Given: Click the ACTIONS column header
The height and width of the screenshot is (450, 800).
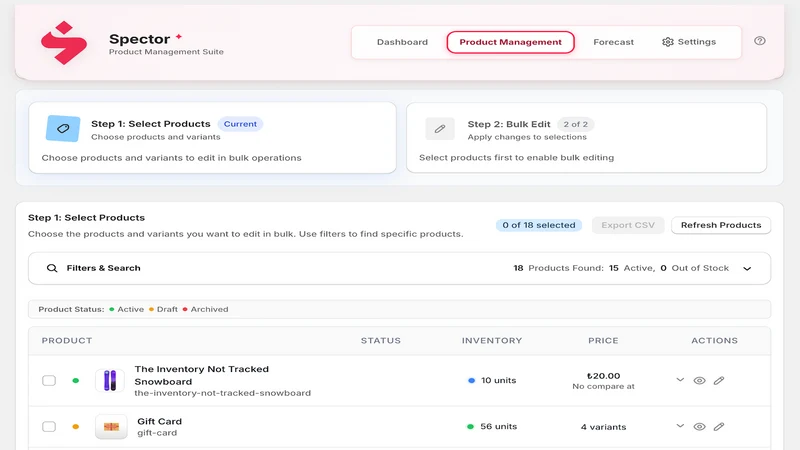Looking at the screenshot, I should pos(714,340).
